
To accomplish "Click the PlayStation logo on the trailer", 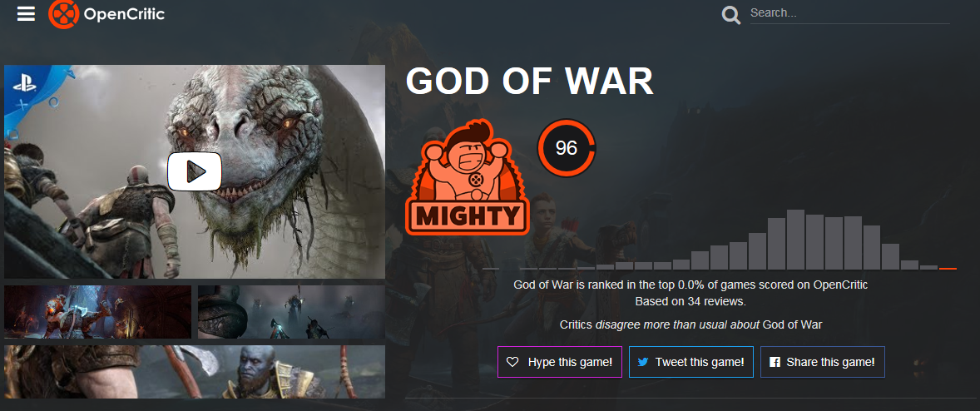I will [x=26, y=85].
